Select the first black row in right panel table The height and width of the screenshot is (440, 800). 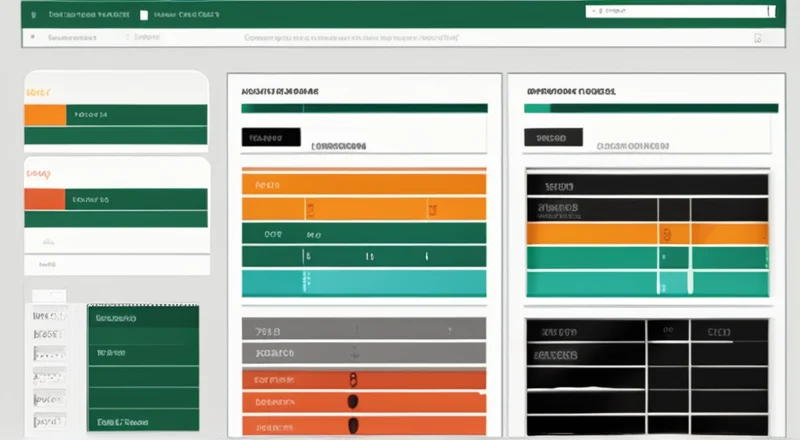click(647, 185)
